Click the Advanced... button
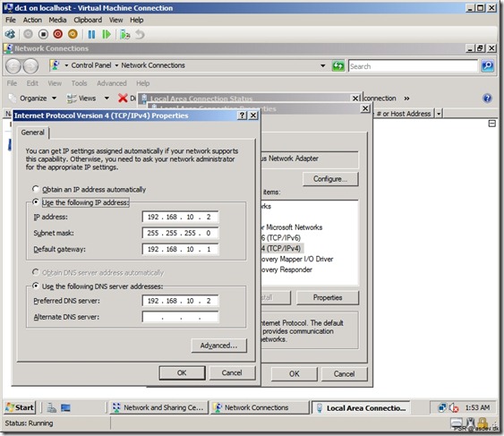Viewport: 504px width, 436px height. (219, 346)
